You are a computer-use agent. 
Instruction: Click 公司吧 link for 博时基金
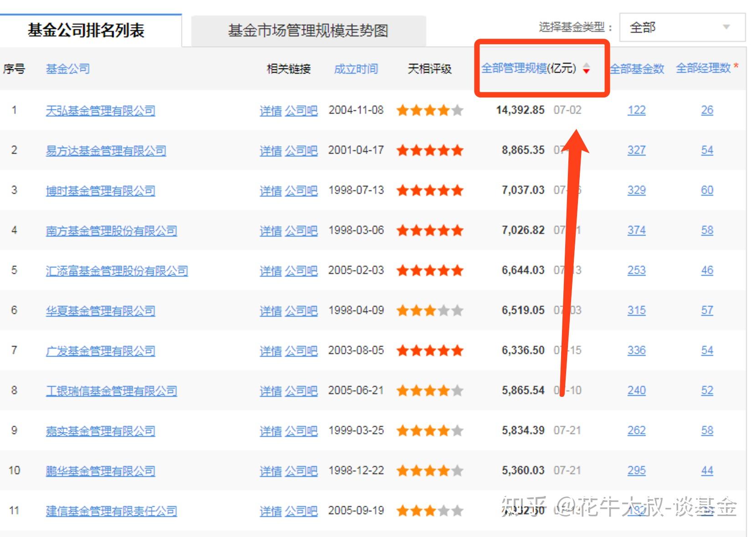(x=301, y=191)
